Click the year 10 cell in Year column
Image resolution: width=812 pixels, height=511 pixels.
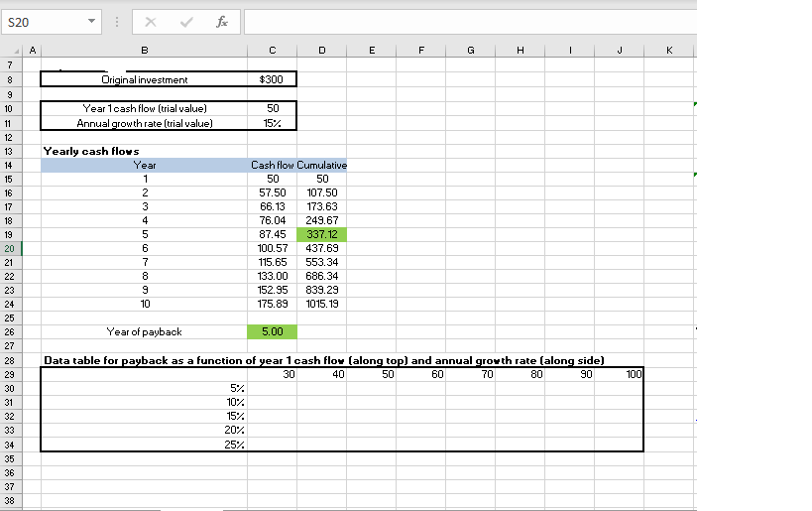pos(145,305)
